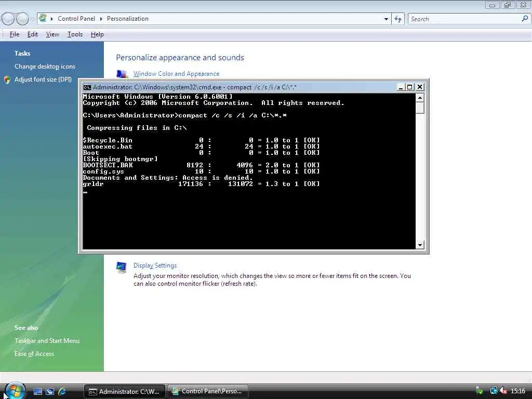Click the Control Panel breadcrumb
532x399 pixels.
(76, 19)
